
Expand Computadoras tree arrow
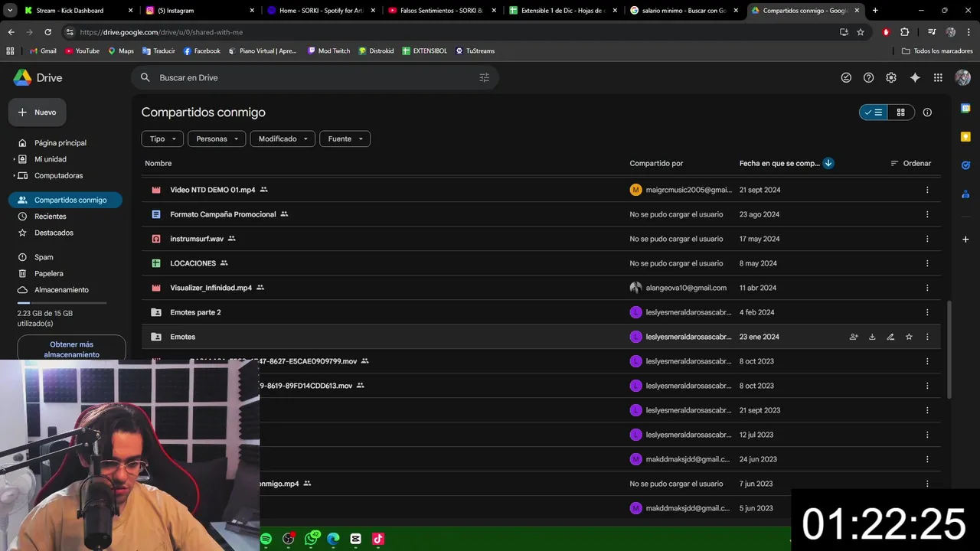click(x=14, y=175)
